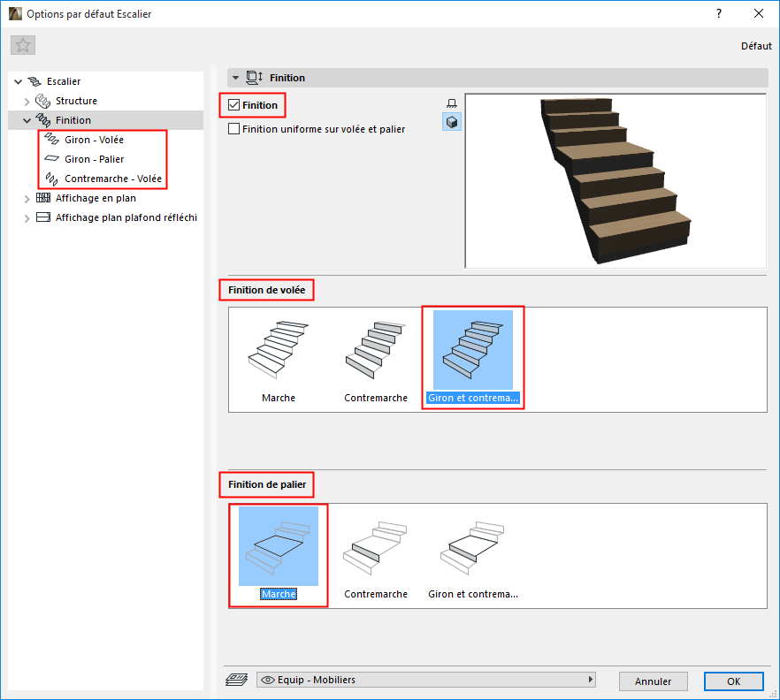Choose Giron et contremarche for volée
780x700 pixels.
473,358
